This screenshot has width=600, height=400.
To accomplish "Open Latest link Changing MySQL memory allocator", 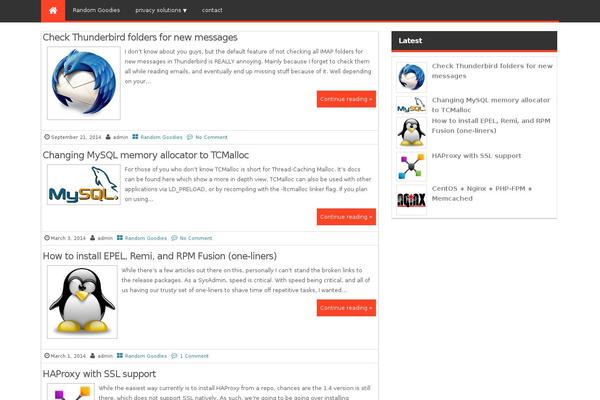I will click(491, 105).
